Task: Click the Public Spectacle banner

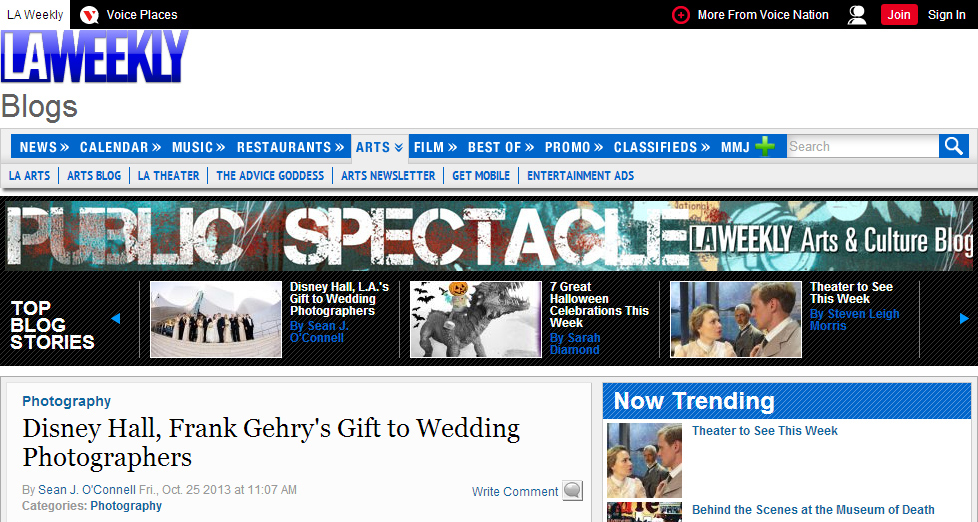Action: tap(489, 235)
